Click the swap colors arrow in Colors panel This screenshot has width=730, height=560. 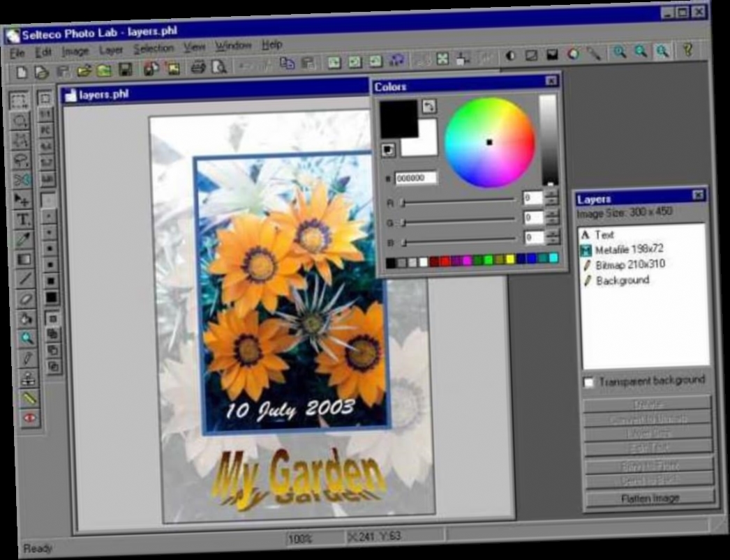click(429, 107)
